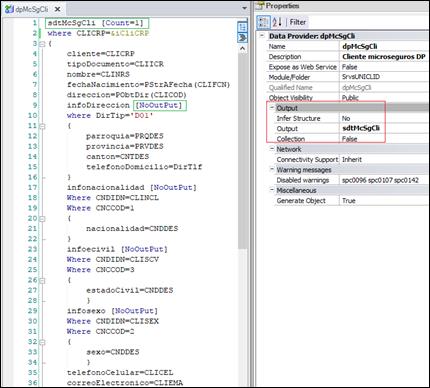Select the Disabled warnings property label
This screenshot has height=388, width=430.
coord(303,180)
